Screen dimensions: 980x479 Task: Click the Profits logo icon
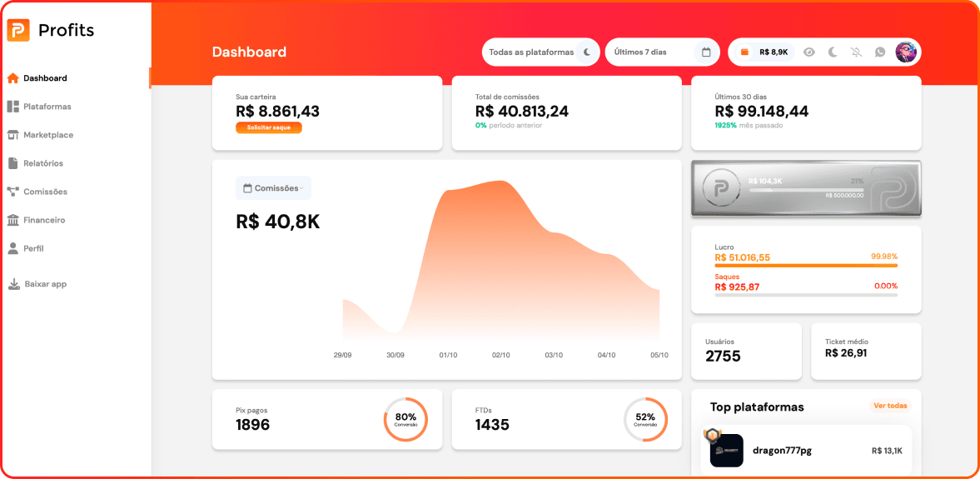tap(18, 31)
